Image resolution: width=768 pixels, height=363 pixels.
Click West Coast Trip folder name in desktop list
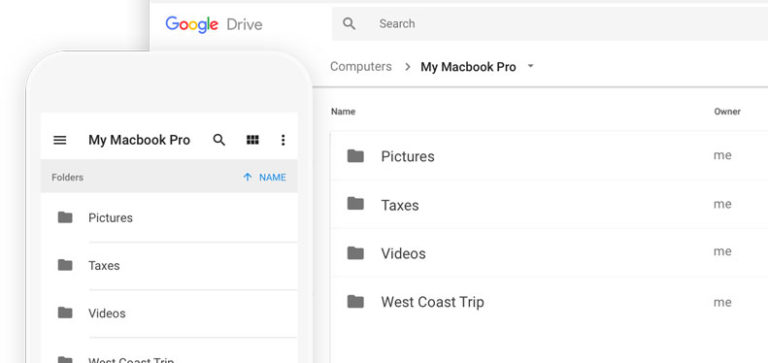pyautogui.click(x=432, y=302)
